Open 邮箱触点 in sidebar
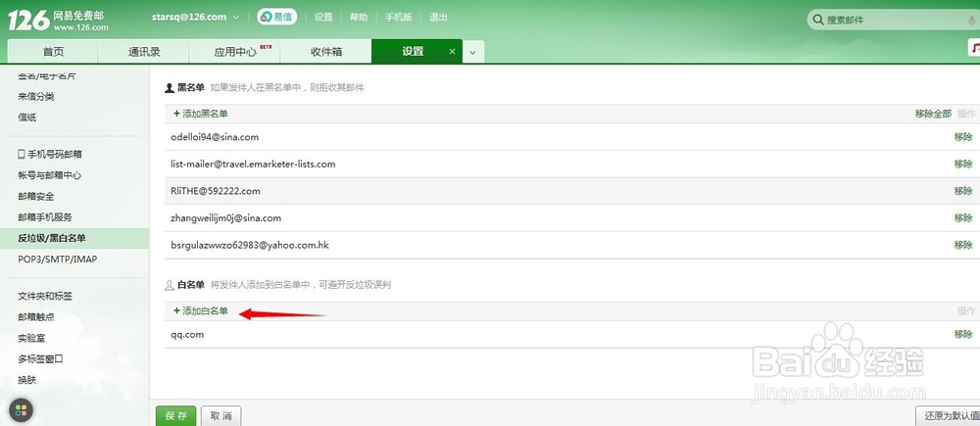980x426 pixels. [36, 317]
